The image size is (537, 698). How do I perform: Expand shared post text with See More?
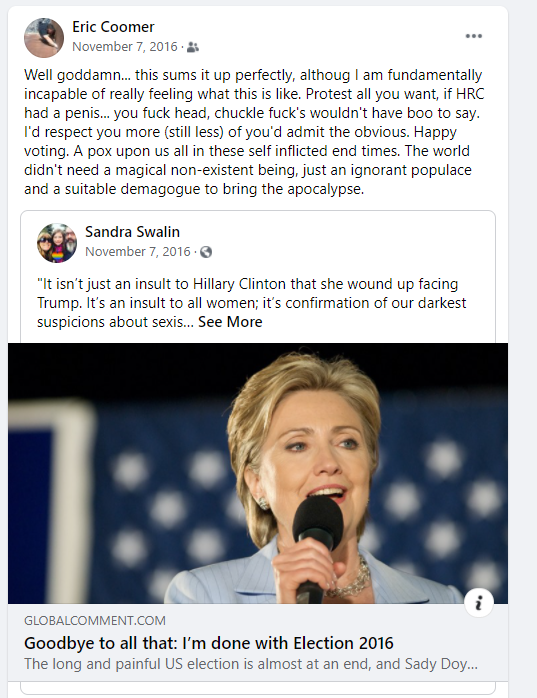[x=230, y=322]
